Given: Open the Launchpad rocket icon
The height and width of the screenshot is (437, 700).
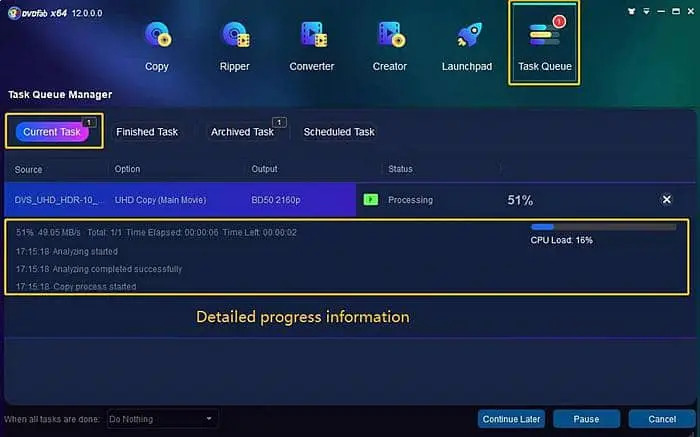Looking at the screenshot, I should click(468, 35).
